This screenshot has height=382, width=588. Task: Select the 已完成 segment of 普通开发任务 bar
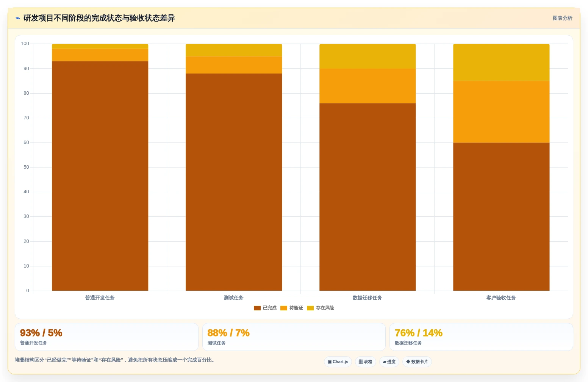coord(100,176)
